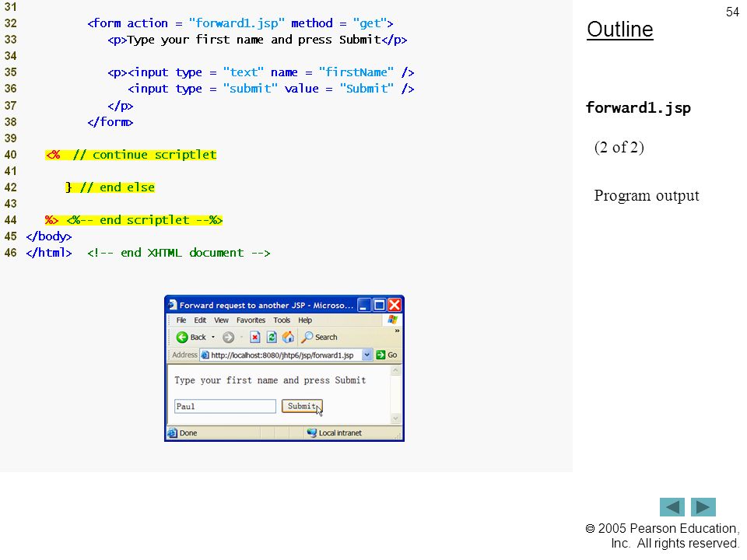The width and height of the screenshot is (747, 560).
Task: Click the first name text field containing Paul
Action: pos(225,406)
